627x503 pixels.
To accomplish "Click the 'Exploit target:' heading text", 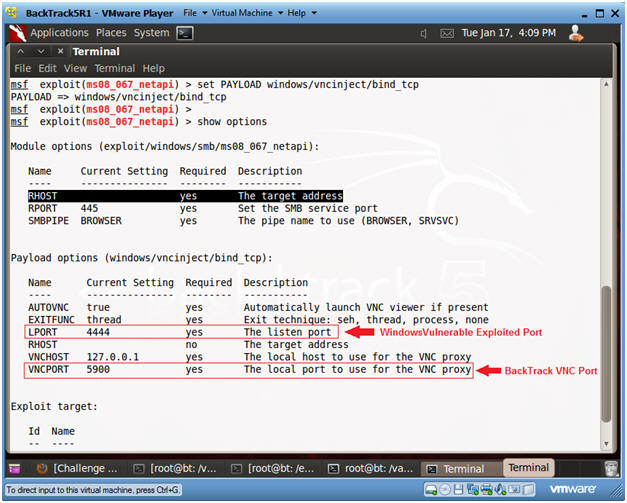I will click(54, 407).
